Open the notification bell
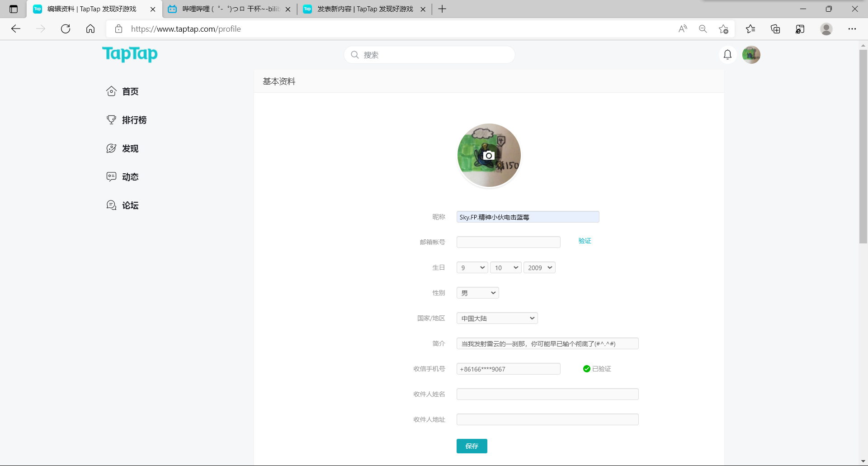The width and height of the screenshot is (868, 466). pyautogui.click(x=727, y=55)
